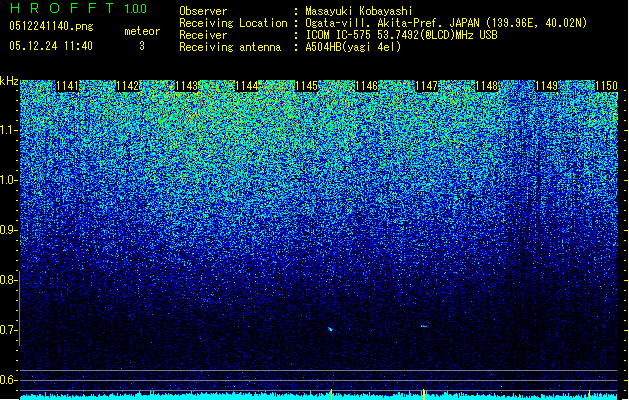Click the yellow marker between 1149 and 1150
This screenshot has height=400, width=629.
click(x=589, y=394)
